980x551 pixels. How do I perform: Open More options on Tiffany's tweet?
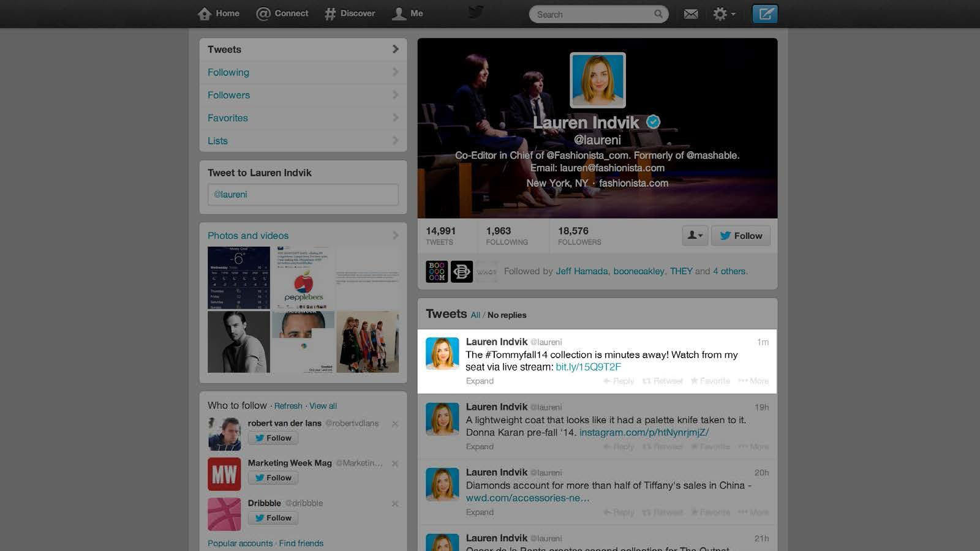(753, 512)
